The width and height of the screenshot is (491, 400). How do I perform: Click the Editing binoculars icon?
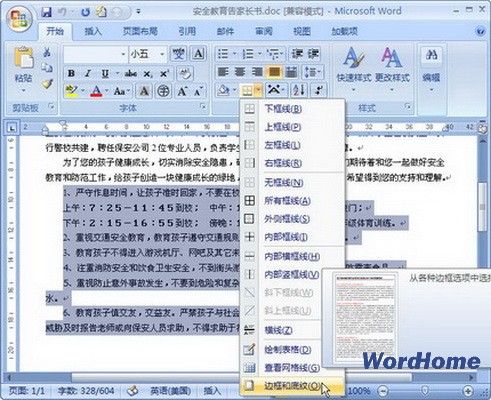431,55
